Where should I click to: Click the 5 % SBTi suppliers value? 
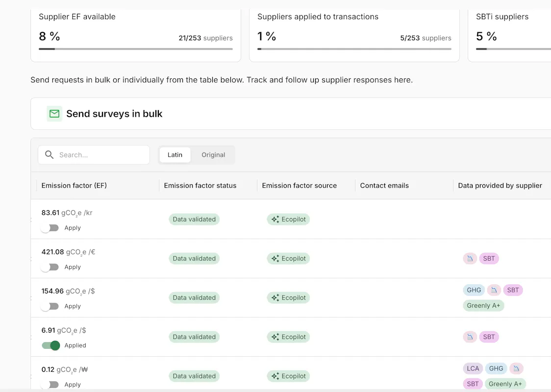(486, 36)
